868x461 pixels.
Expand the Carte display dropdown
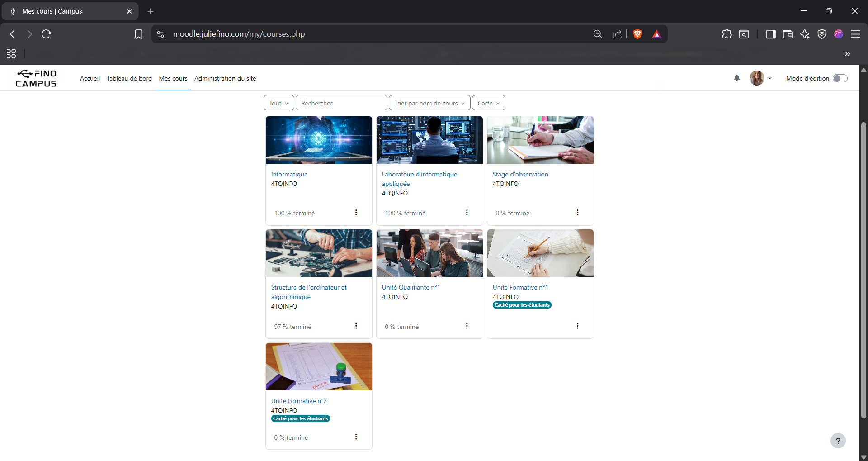pos(488,103)
